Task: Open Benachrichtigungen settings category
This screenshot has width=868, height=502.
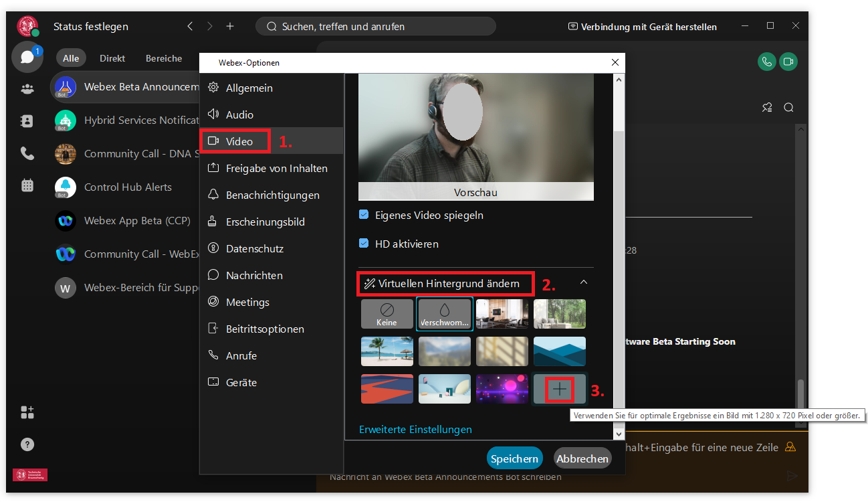Action: coord(272,195)
